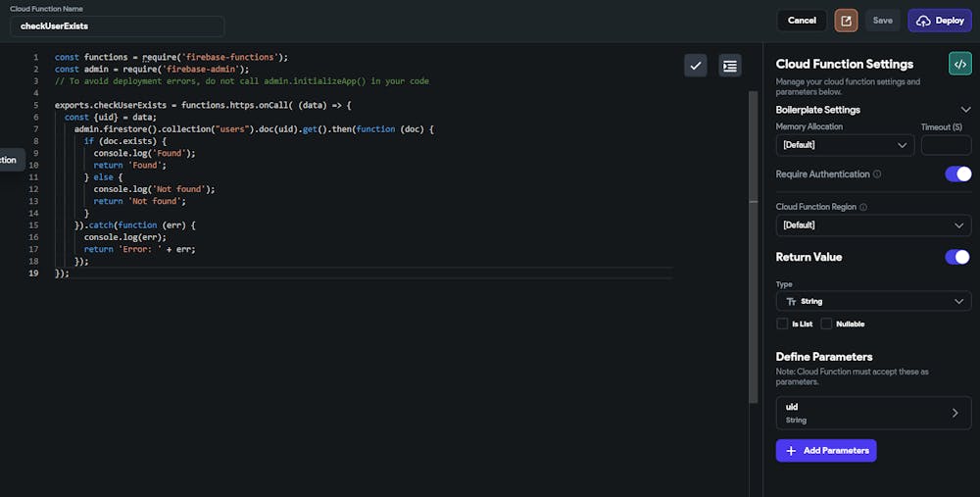The image size is (980, 497).
Task: Click the green code view icon
Action: [x=960, y=64]
